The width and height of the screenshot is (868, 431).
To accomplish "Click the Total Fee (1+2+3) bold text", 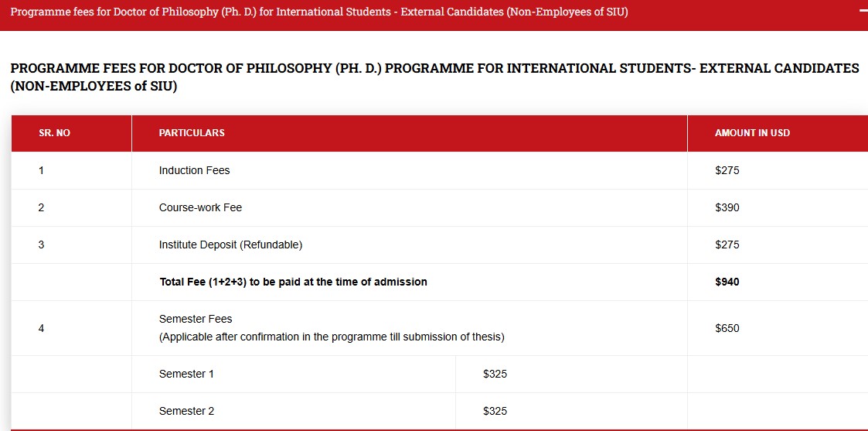I will pyautogui.click(x=293, y=282).
